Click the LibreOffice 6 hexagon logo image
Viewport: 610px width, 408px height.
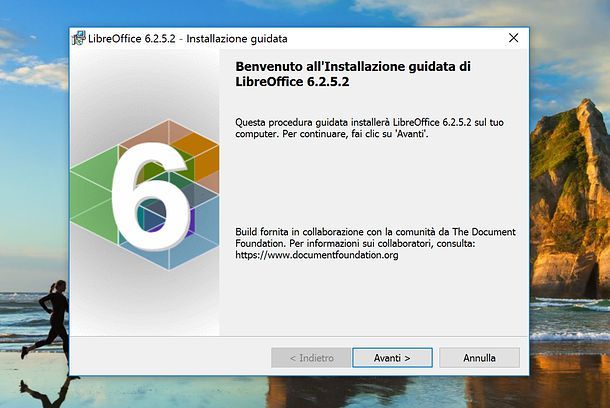(x=145, y=194)
